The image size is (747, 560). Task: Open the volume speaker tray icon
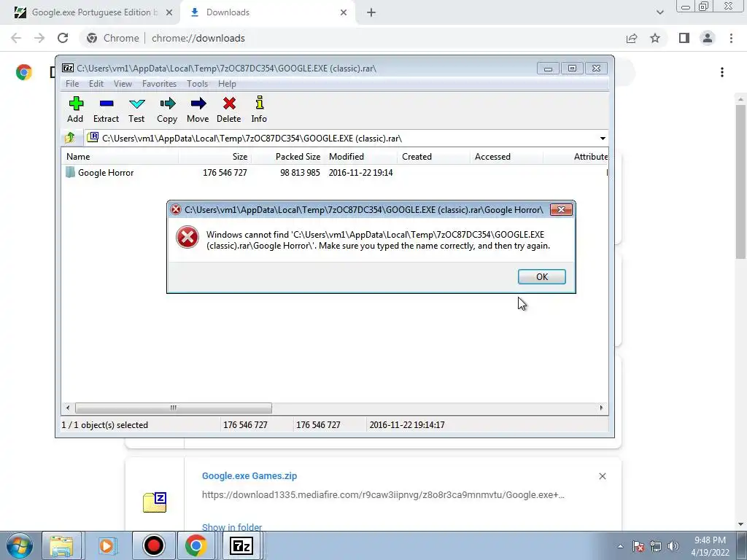673,546
